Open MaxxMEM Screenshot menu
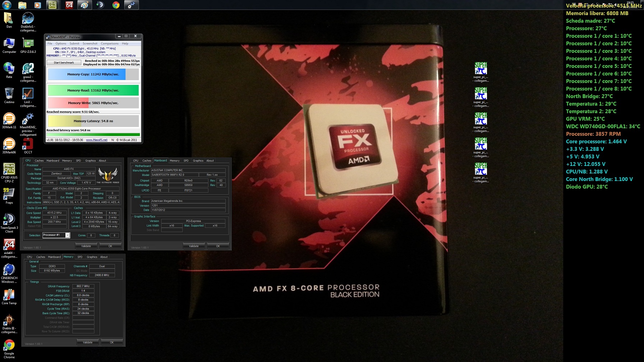644x362 pixels. pyautogui.click(x=90, y=43)
